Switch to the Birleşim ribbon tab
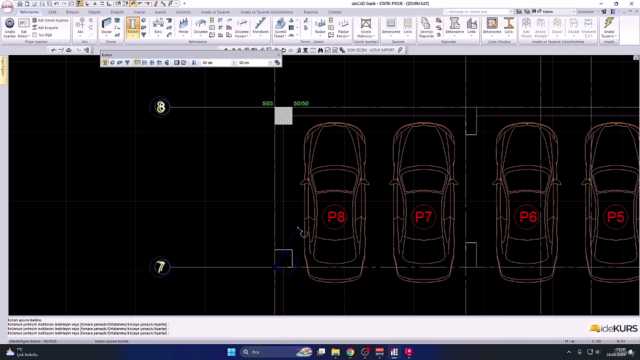 [x=73, y=12]
